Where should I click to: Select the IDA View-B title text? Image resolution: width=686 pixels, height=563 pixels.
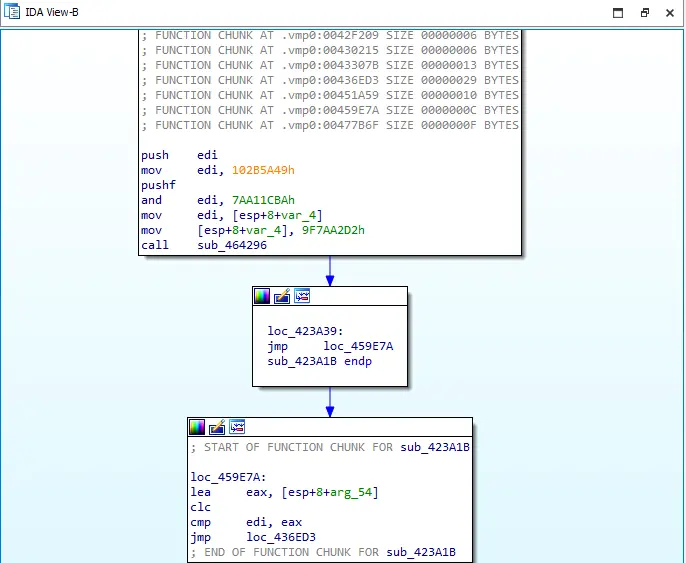tap(52, 12)
